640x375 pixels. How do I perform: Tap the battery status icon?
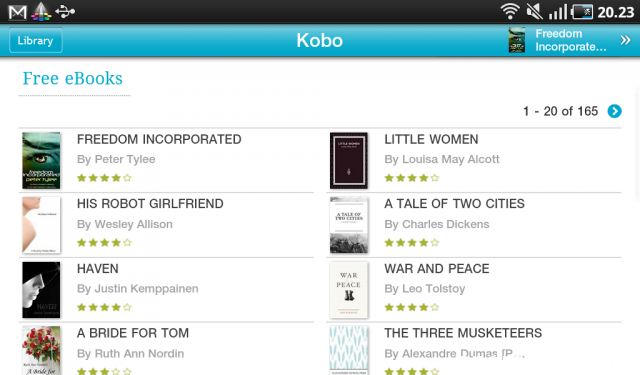coord(582,12)
